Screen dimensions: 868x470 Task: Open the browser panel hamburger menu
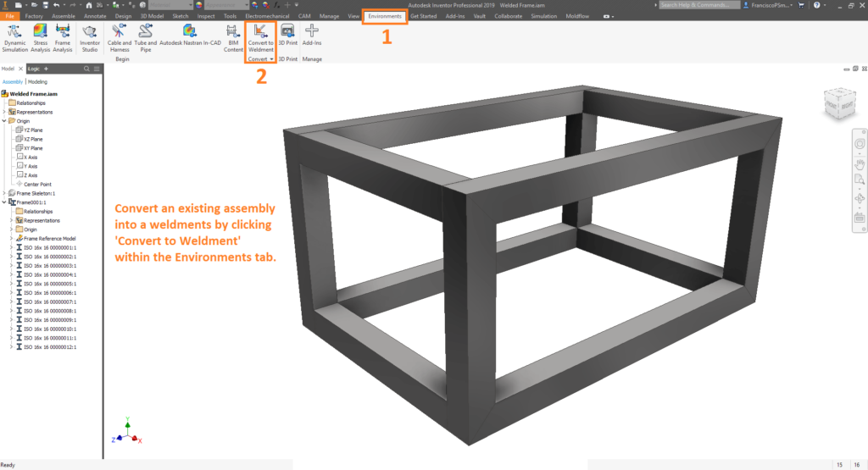[x=97, y=69]
